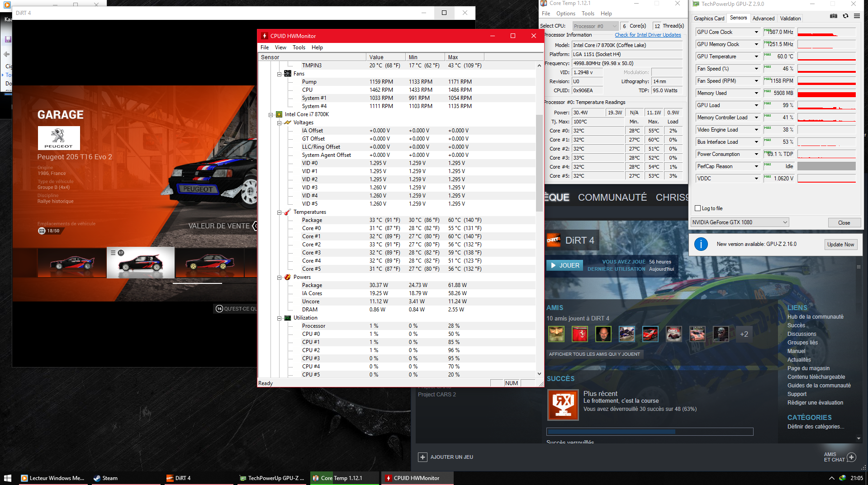This screenshot has width=868, height=485.
Task: Open the Power Consumption sensor dropdown
Action: 756,154
